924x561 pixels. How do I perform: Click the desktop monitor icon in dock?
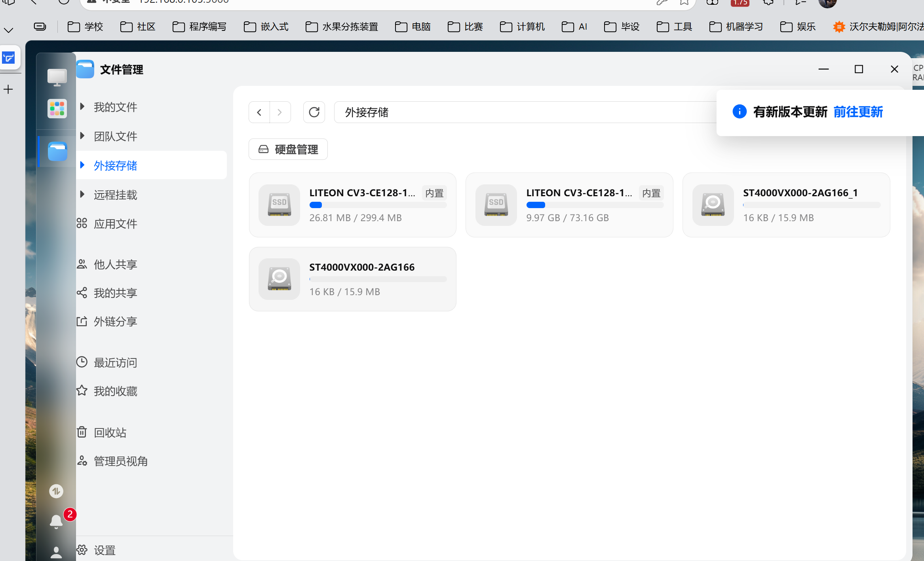pyautogui.click(x=57, y=77)
